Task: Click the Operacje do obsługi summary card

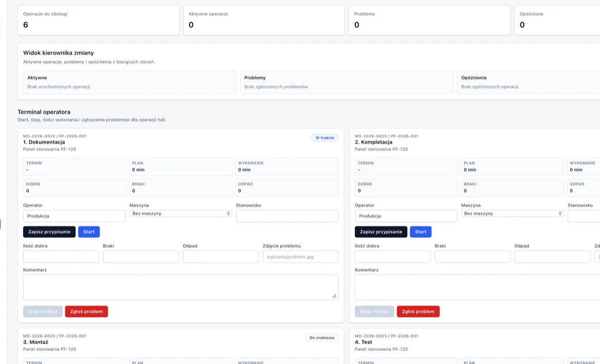Action: pyautogui.click(x=98, y=21)
